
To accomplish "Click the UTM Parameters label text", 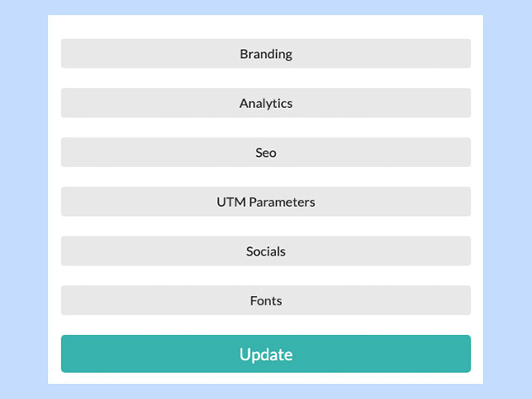I will click(265, 202).
